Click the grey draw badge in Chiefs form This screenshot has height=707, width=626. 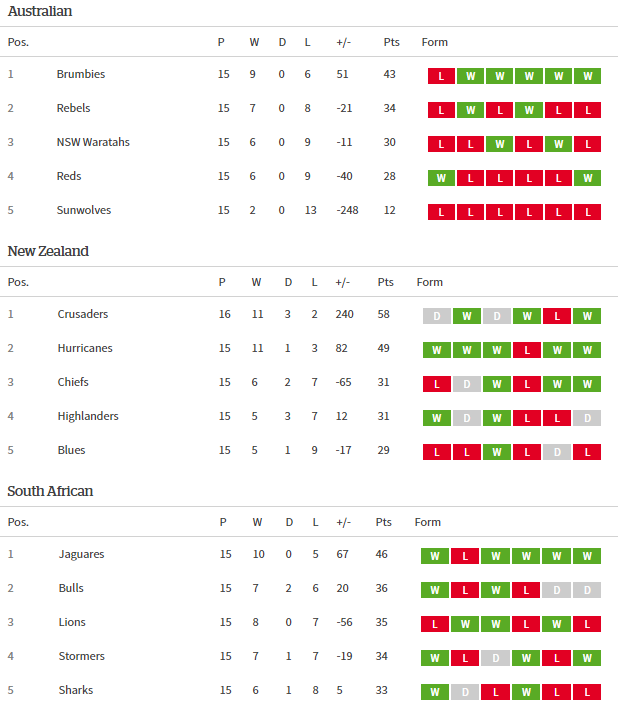pos(466,384)
